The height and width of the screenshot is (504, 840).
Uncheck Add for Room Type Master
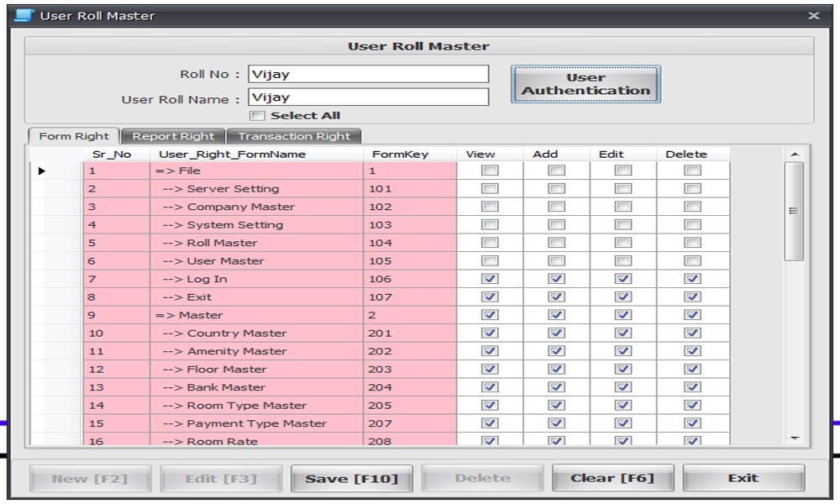tap(556, 405)
